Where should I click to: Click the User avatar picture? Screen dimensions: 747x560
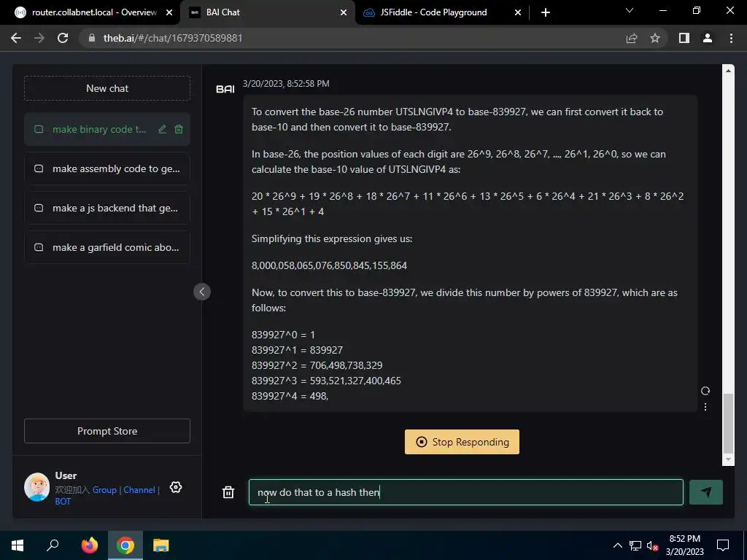(x=36, y=486)
